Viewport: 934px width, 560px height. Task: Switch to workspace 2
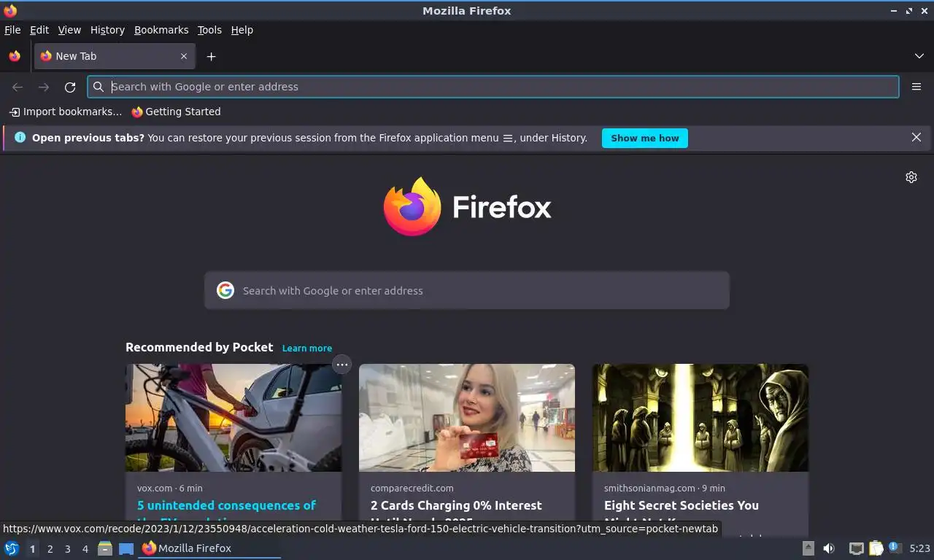click(50, 549)
